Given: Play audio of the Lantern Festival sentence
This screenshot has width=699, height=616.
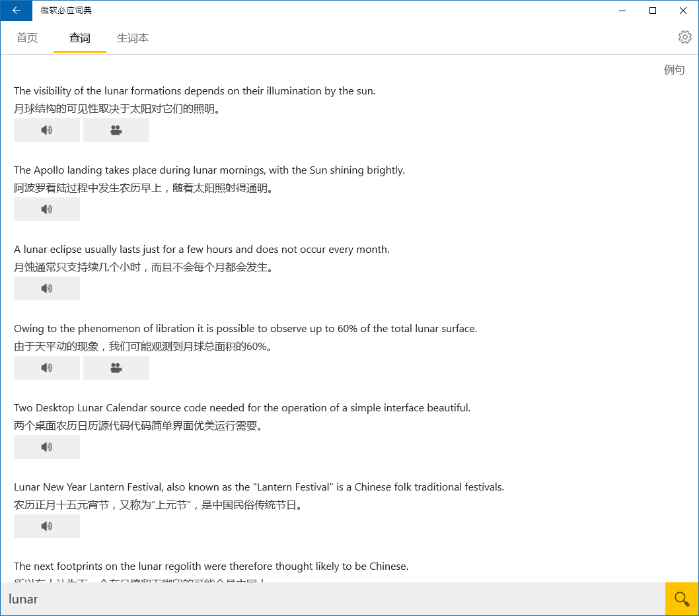Looking at the screenshot, I should click(x=46, y=526).
